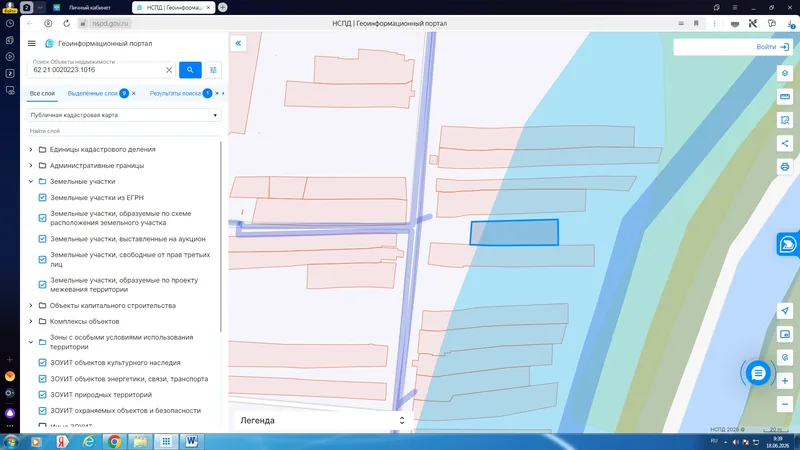Zoom out with the minus button
Viewport: 800px width, 450px height.
tap(785, 405)
